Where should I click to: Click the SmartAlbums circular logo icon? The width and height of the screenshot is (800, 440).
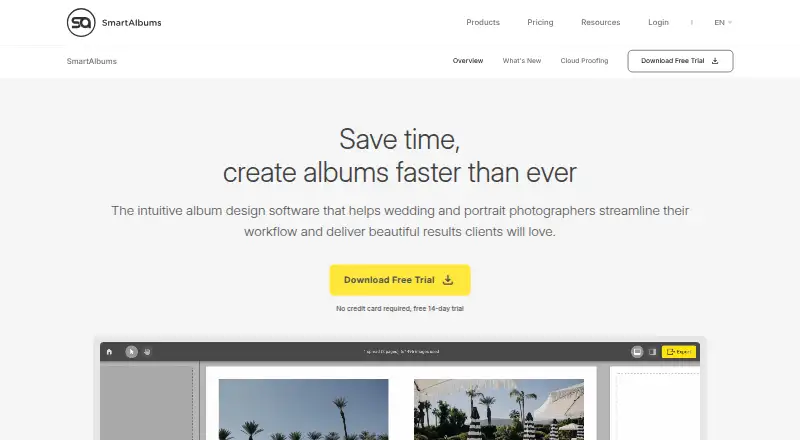pyautogui.click(x=81, y=22)
